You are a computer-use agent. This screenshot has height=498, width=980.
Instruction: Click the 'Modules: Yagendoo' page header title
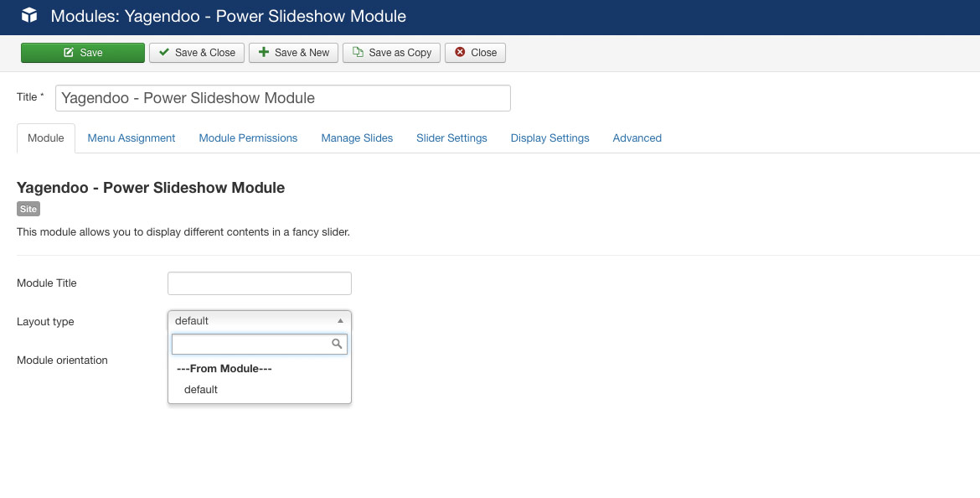pos(228,16)
